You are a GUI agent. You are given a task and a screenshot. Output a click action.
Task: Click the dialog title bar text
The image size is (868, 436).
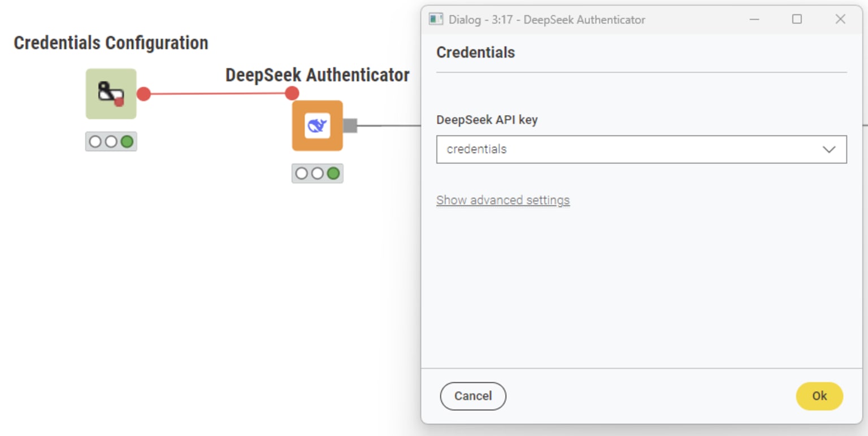click(x=546, y=20)
